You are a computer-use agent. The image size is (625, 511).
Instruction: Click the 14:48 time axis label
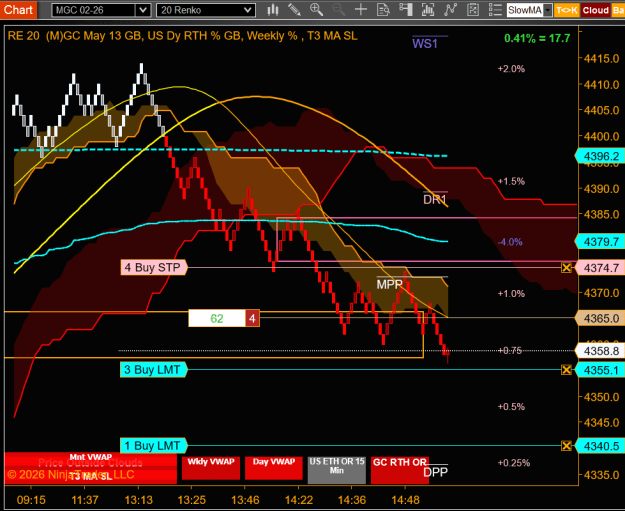[x=405, y=500]
